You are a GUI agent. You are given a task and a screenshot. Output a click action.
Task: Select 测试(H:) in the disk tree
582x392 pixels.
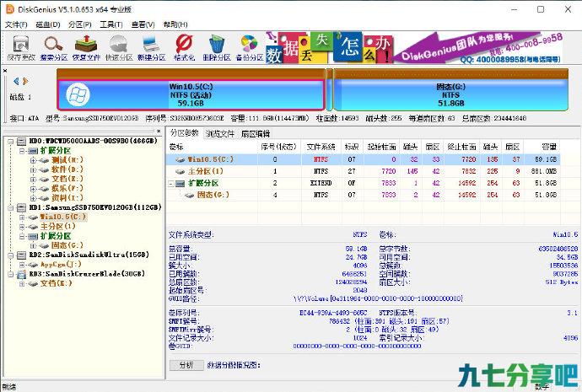[x=67, y=160]
